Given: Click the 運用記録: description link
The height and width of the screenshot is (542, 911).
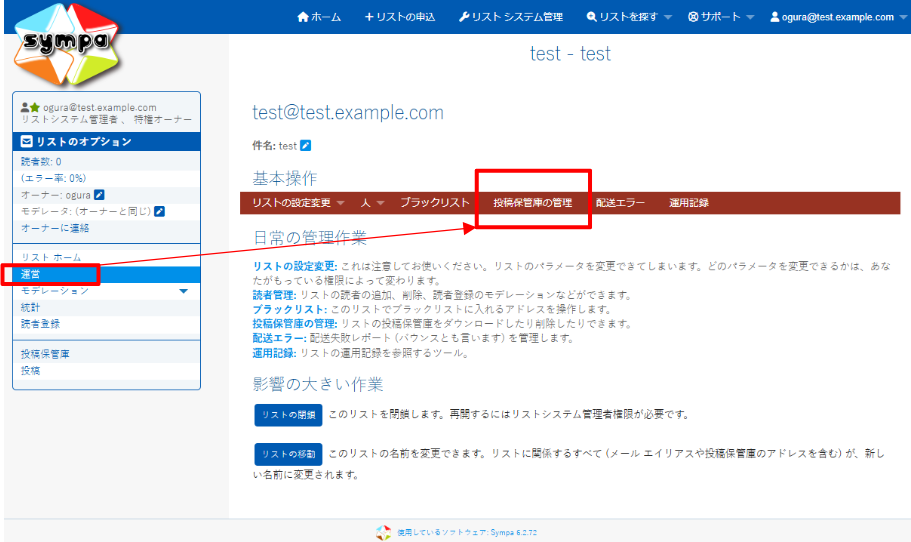Looking at the screenshot, I should [x=274, y=353].
